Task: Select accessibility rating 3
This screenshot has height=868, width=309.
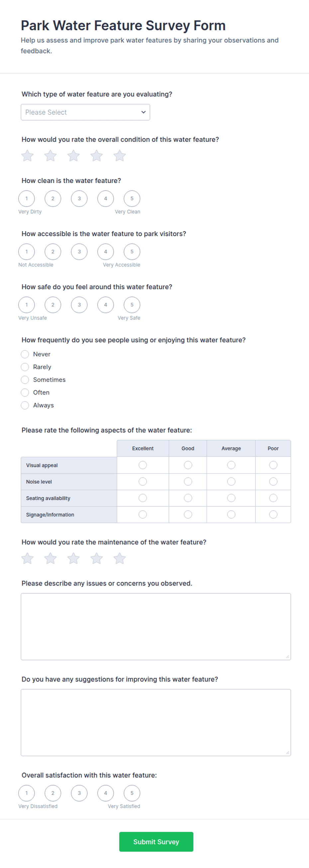Action: pyautogui.click(x=79, y=252)
